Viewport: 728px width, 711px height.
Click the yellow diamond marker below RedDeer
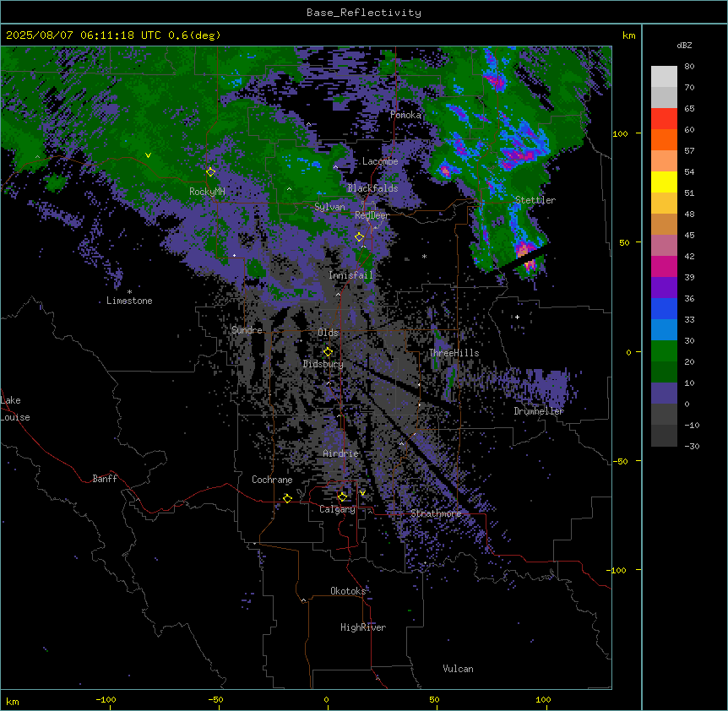tap(360, 237)
